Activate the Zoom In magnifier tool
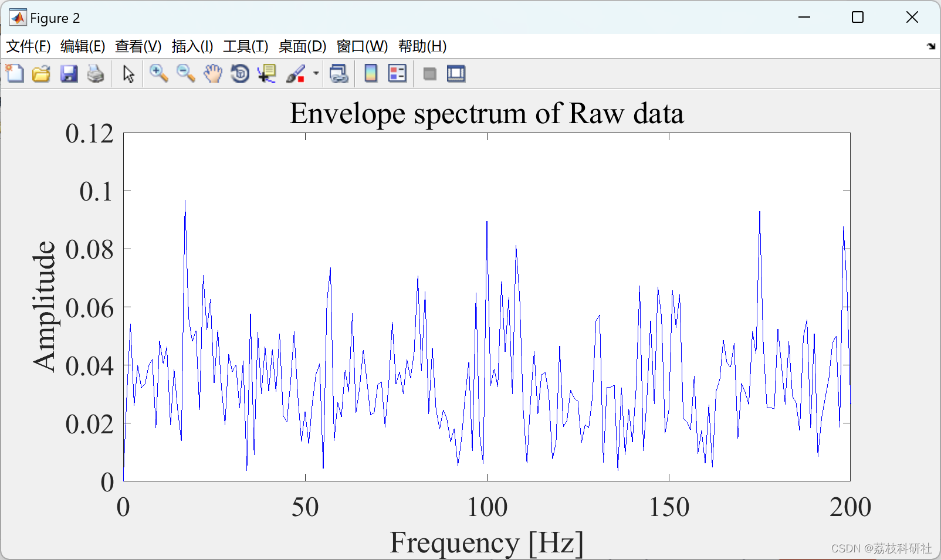The height and width of the screenshot is (560, 941). click(158, 74)
